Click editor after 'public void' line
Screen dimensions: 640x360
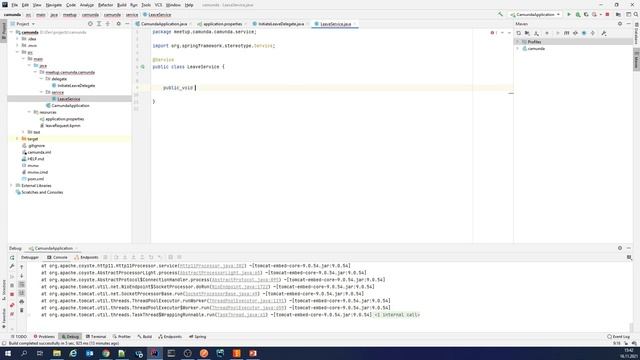point(196,88)
